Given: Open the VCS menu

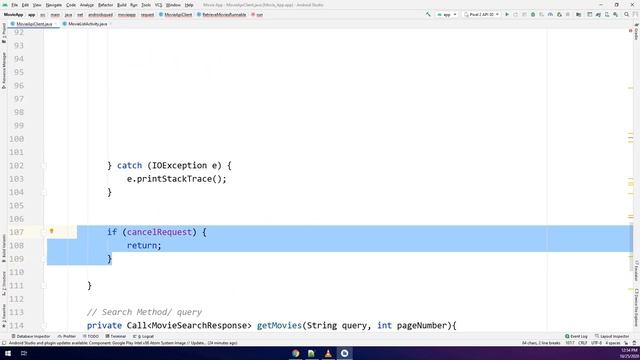Looking at the screenshot, I should click(158, 5).
